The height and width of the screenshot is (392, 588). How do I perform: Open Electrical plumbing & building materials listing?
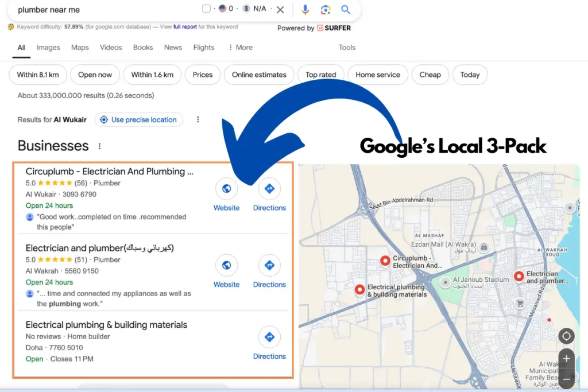pos(106,324)
